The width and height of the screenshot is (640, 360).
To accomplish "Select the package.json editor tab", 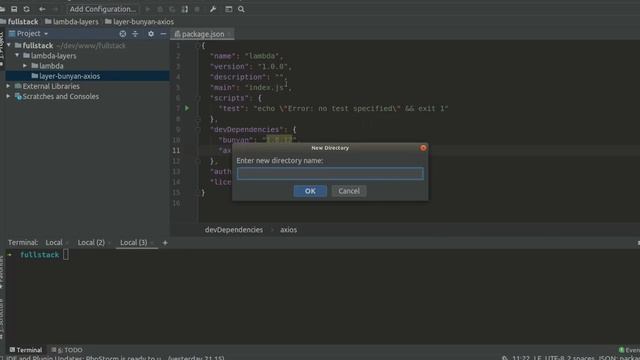I will pos(203,34).
